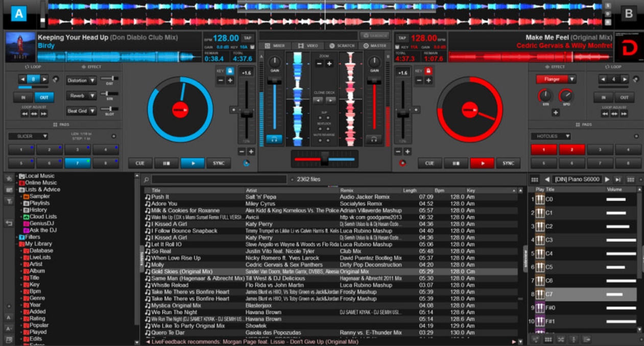Select previous sampler bank with left arrow
Viewport: 644px width, 346px height.
pos(547,180)
